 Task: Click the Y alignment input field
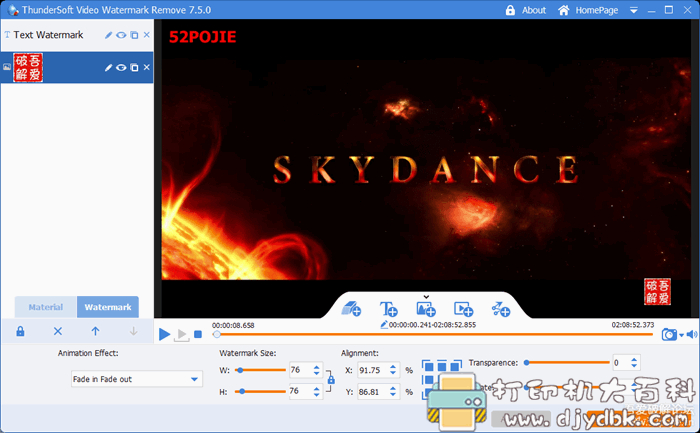coord(373,392)
